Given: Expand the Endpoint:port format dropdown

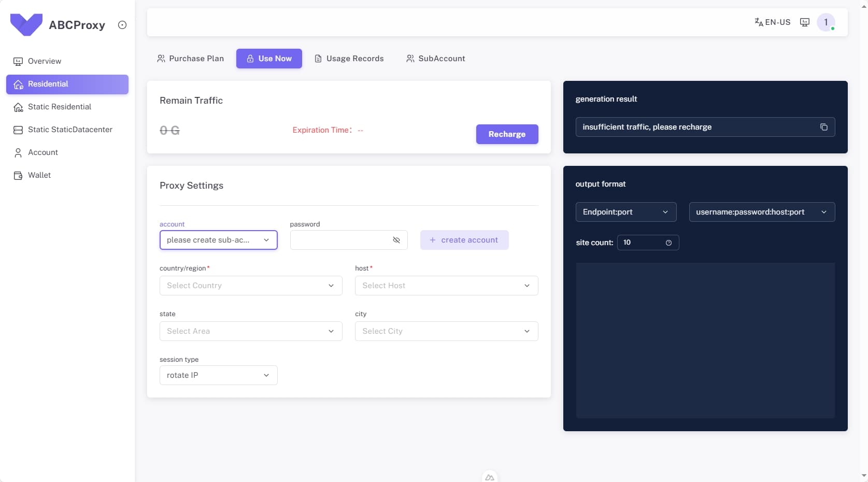Looking at the screenshot, I should pyautogui.click(x=625, y=212).
